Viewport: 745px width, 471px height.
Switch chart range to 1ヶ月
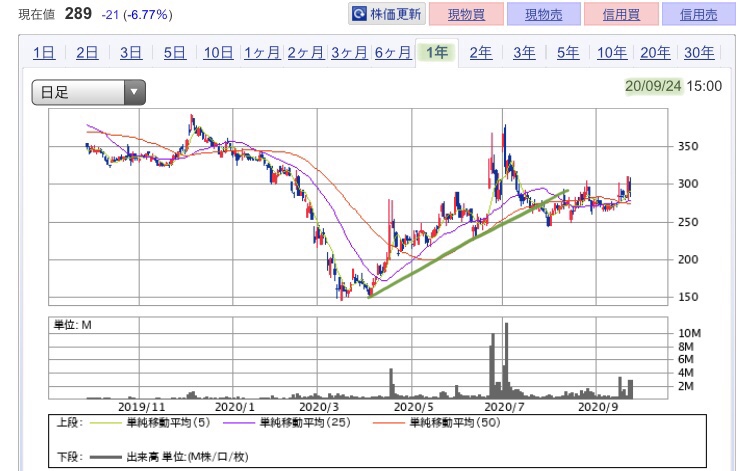point(262,52)
